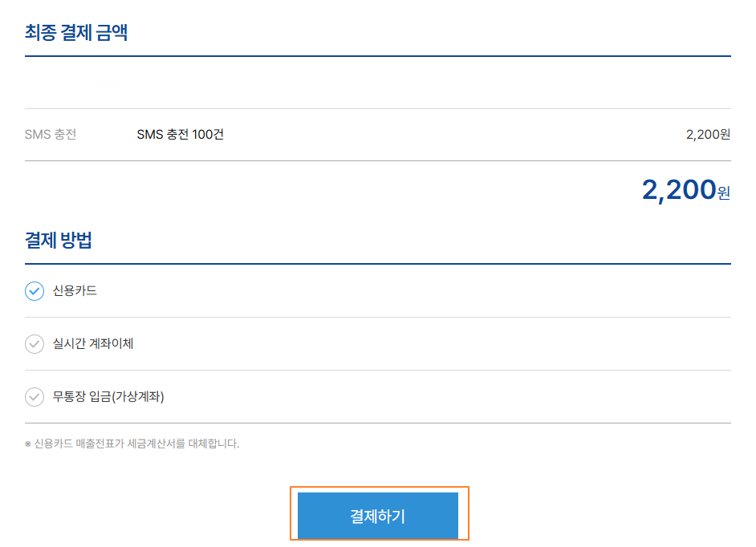Click the 2,200원 line item price
Viewport: 756px width, 547px height.
click(x=708, y=135)
